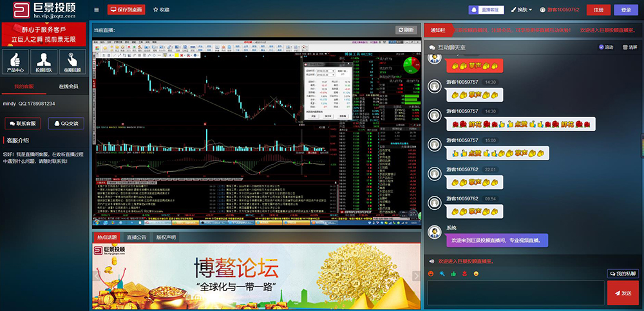The width and height of the screenshot is (644, 311).
Task: Switch to 我的客服 tab
Action: [x=24, y=87]
